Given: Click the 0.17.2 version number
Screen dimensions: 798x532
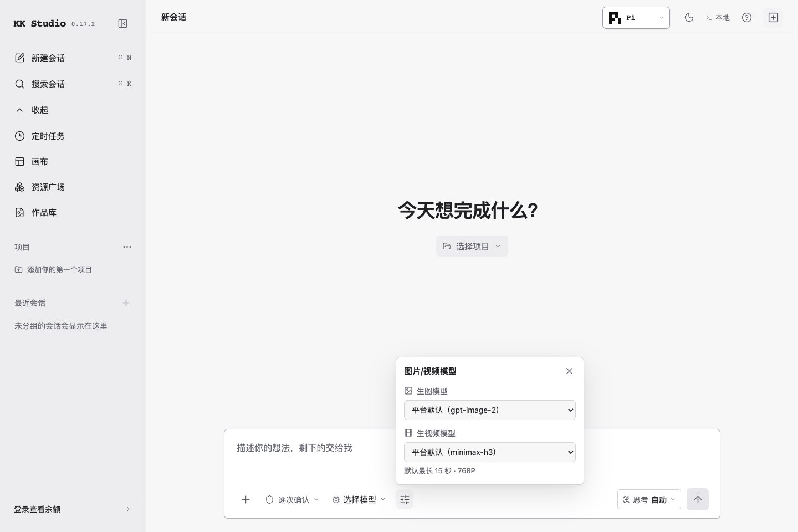Looking at the screenshot, I should pos(83,24).
